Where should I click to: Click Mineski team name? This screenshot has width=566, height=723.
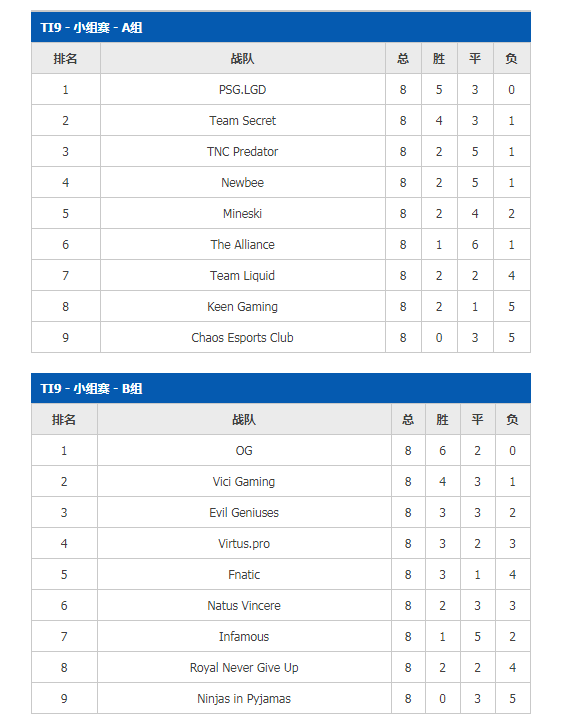242,213
